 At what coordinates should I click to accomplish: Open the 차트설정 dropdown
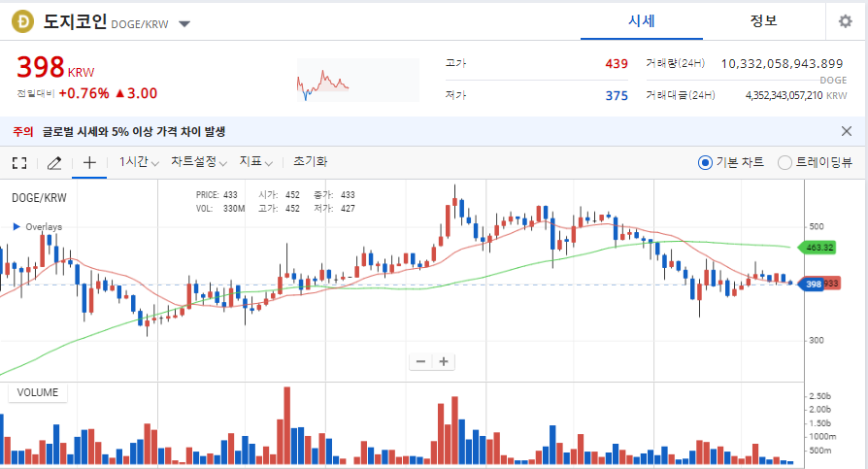coord(199,162)
